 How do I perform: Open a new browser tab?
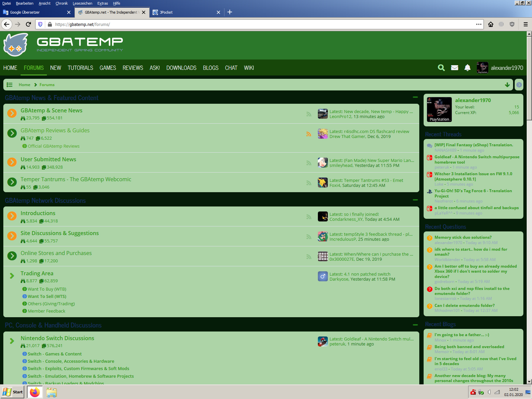click(230, 12)
